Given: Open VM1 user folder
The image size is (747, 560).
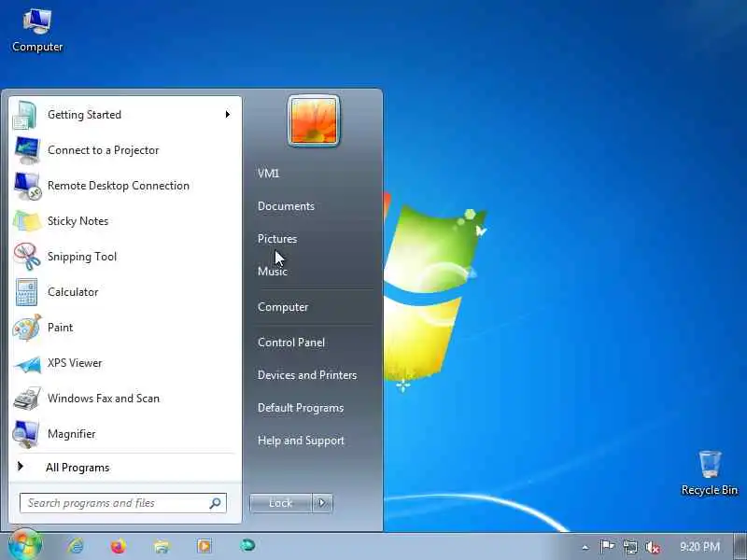Looking at the screenshot, I should pyautogui.click(x=269, y=174).
